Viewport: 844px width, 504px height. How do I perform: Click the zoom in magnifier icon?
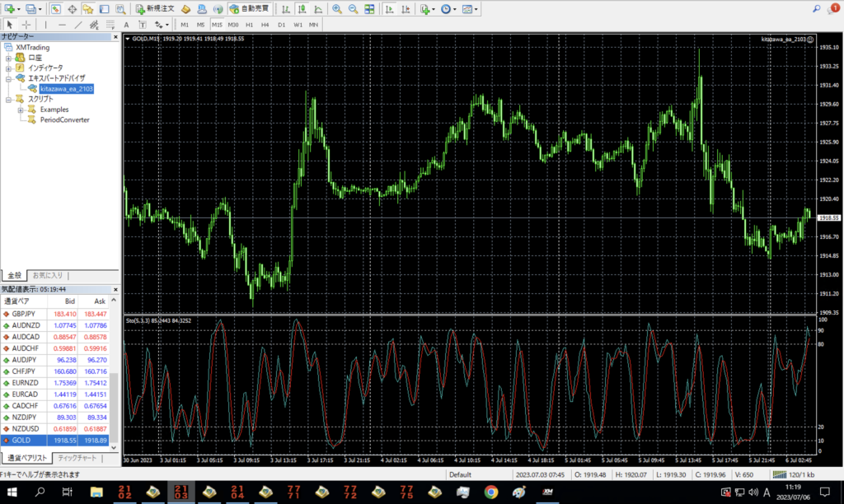(337, 9)
